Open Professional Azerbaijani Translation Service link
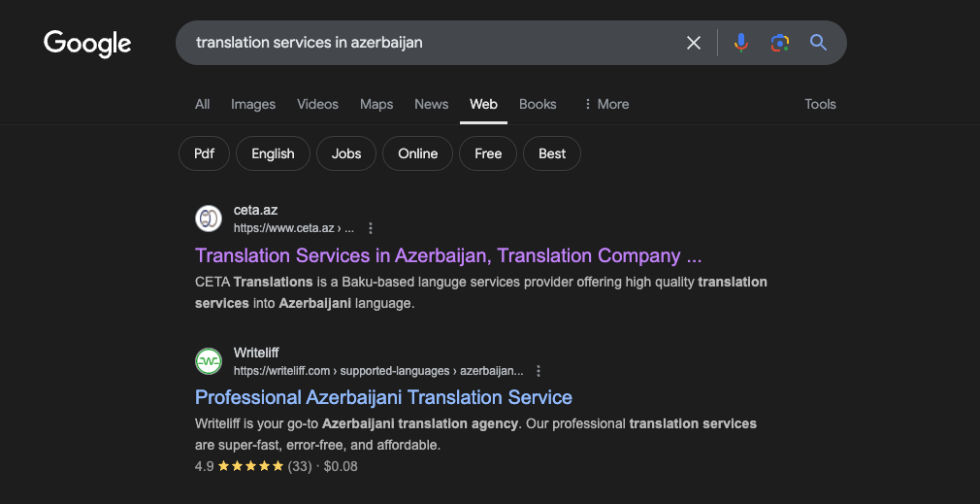Image resolution: width=980 pixels, height=504 pixels. pyautogui.click(x=383, y=398)
